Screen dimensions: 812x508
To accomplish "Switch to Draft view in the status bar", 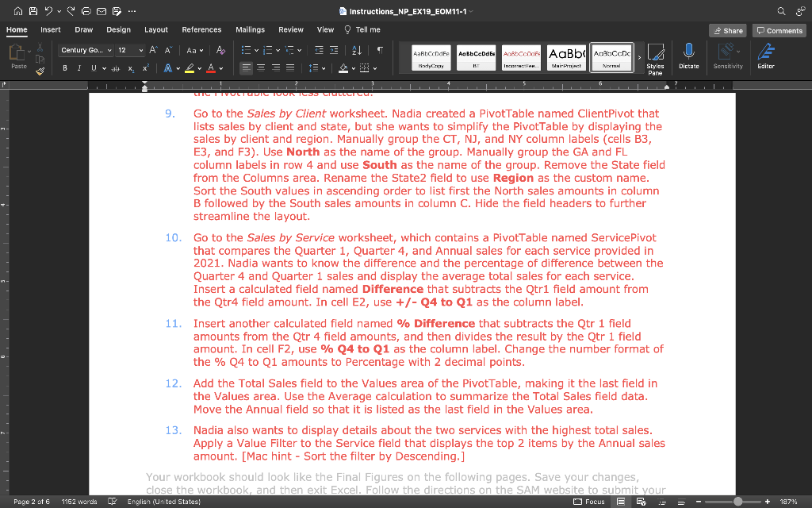I will (x=681, y=502).
